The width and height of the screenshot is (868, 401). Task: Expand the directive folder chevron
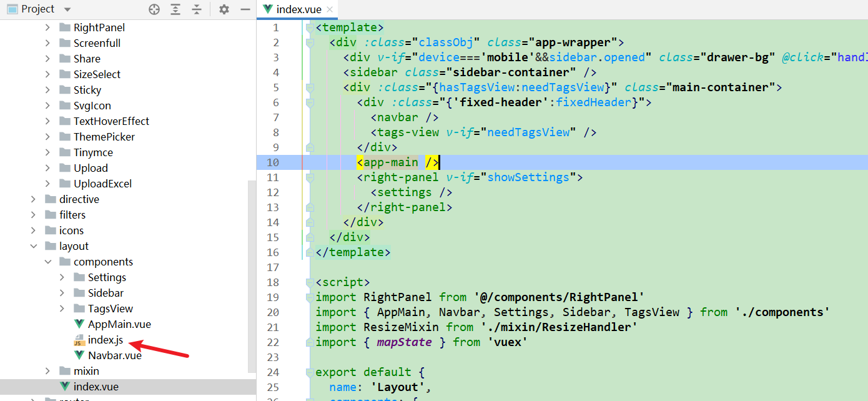[34, 199]
